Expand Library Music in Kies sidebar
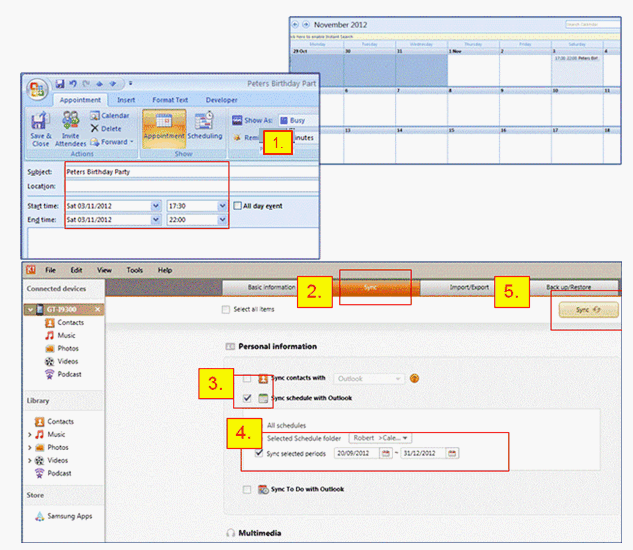633x550 pixels. click(x=29, y=435)
